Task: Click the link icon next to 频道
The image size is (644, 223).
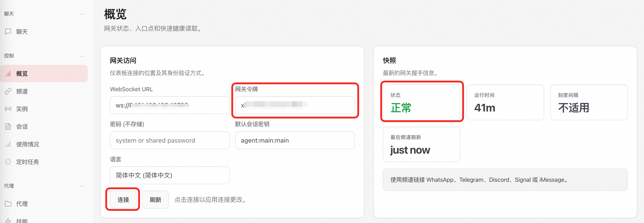Action: 8,91
